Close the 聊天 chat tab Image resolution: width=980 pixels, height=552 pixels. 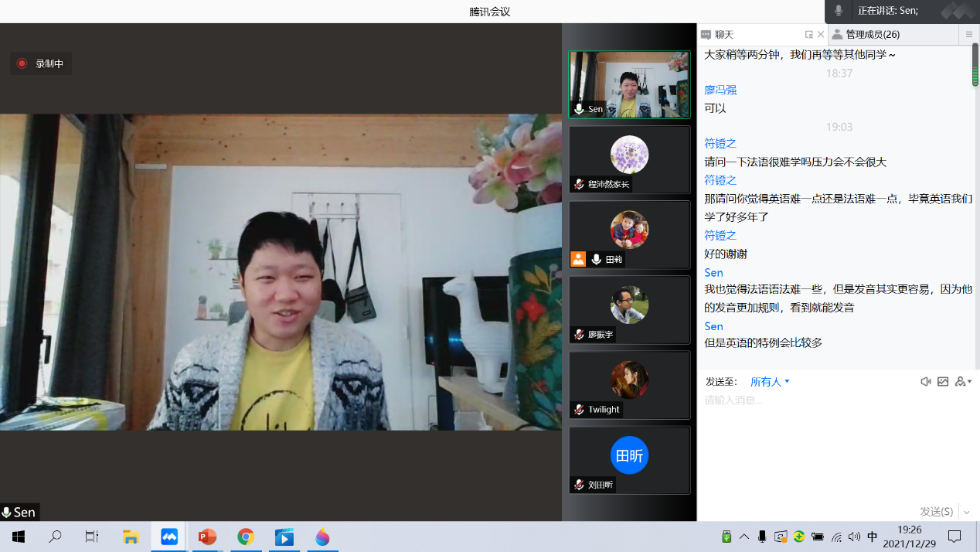coord(821,35)
